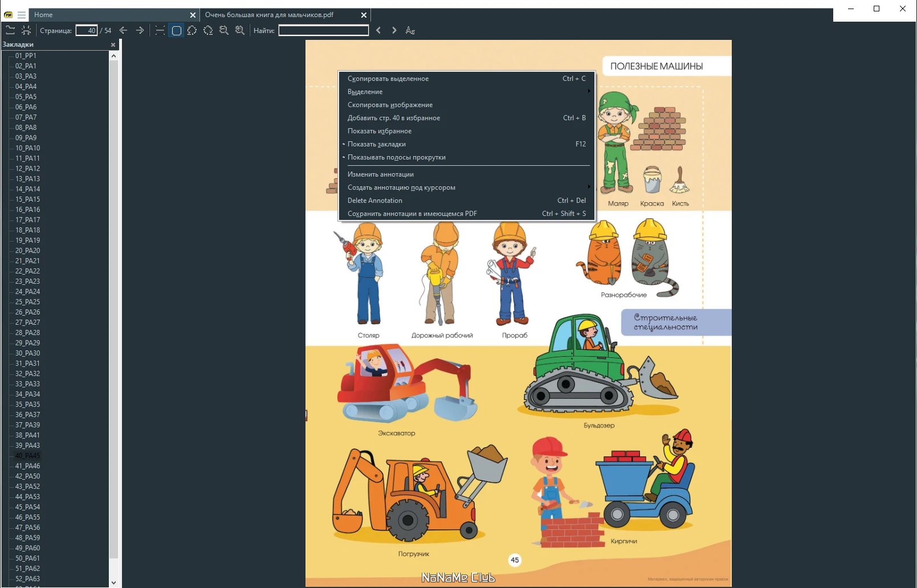This screenshot has height=588, width=917.
Task: Open the hamburger main menu
Action: coord(22,15)
